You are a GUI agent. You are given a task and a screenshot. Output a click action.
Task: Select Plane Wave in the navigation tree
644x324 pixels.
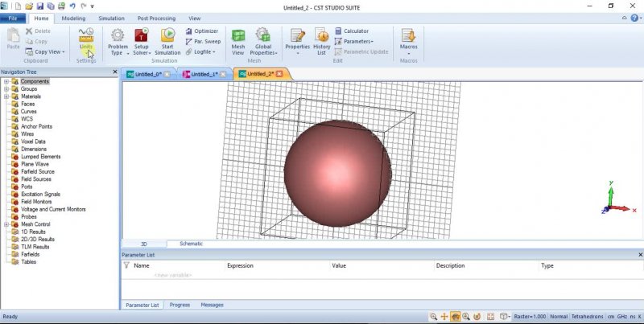35,164
